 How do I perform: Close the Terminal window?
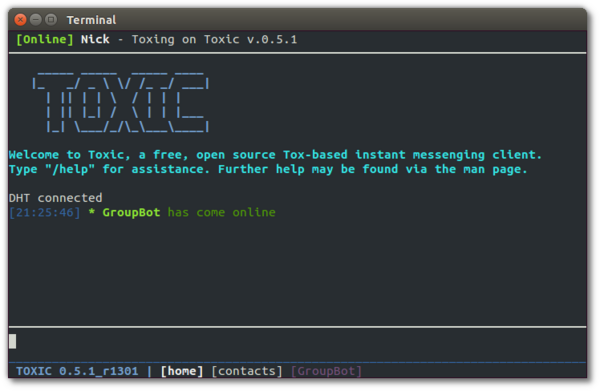[20, 20]
